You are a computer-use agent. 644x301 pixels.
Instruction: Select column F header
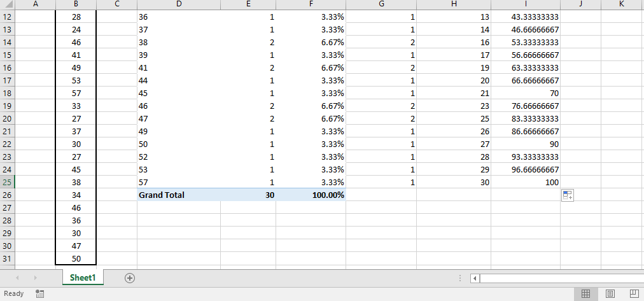tap(311, 4)
